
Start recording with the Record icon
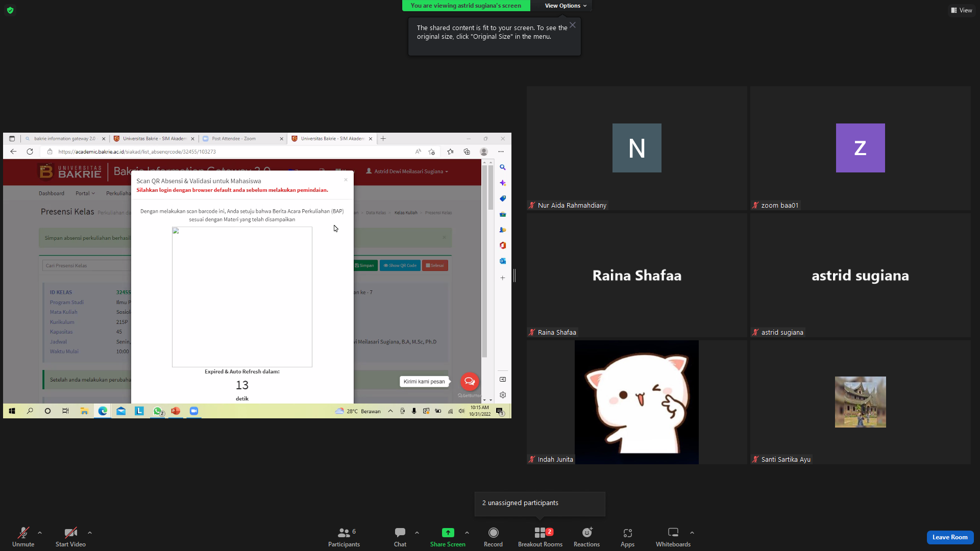pyautogui.click(x=493, y=533)
